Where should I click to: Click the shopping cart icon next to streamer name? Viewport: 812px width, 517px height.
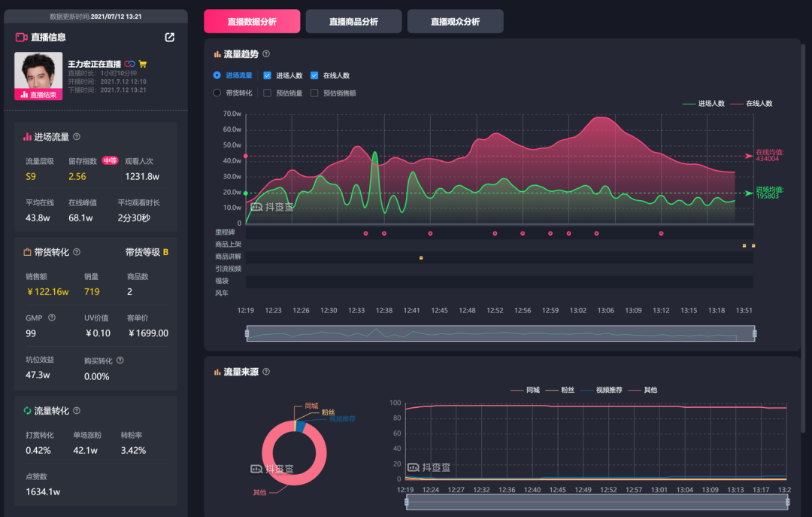(143, 64)
